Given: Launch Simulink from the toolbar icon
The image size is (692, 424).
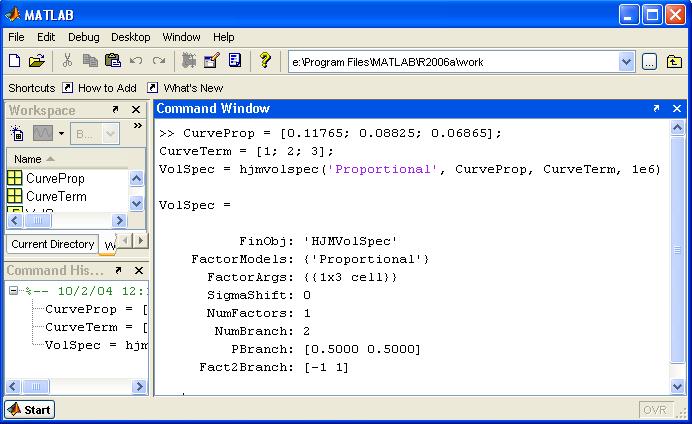Looking at the screenshot, I should point(189,60).
